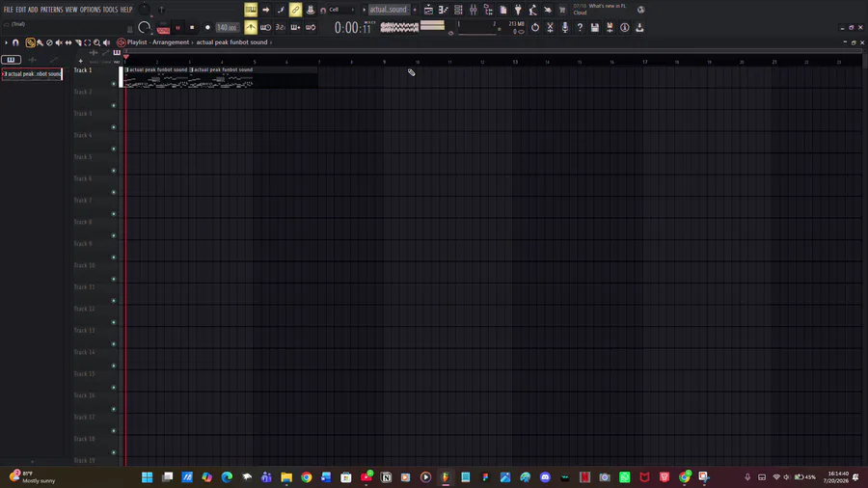
Task: Select the playlist mute tool
Action: point(59,42)
